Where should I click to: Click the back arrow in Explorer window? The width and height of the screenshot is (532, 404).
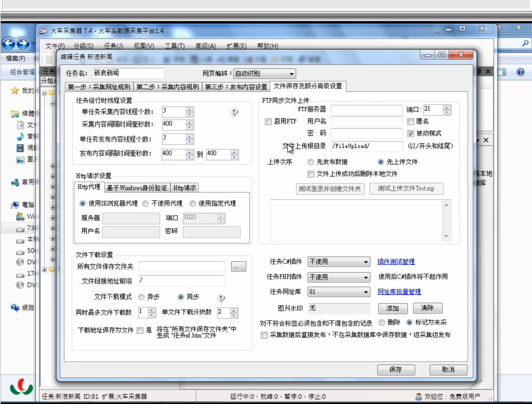pyautogui.click(x=9, y=43)
